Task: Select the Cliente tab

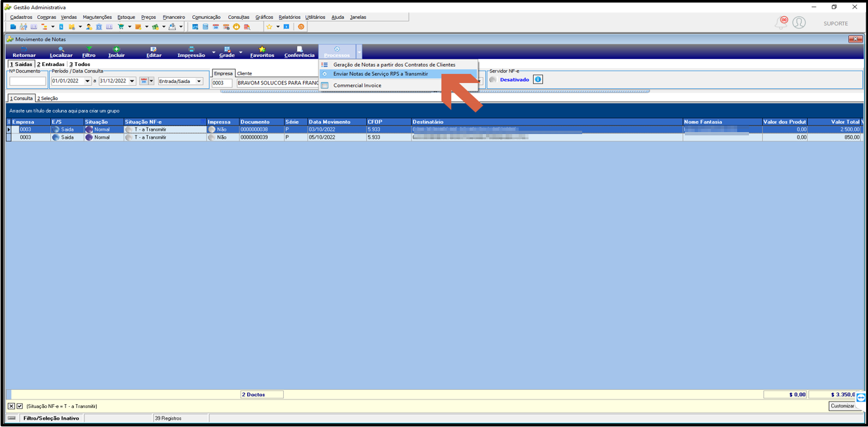Action: point(245,73)
